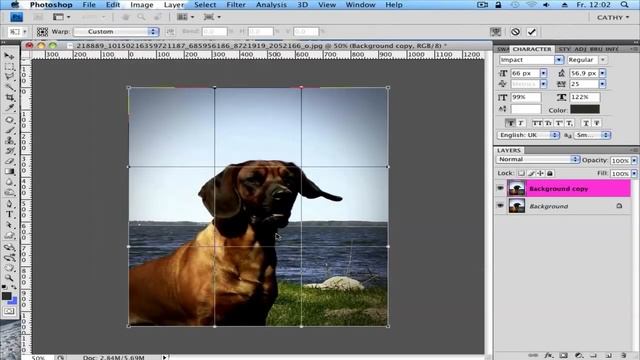
Task: Toggle lock position
Action: (x=540, y=173)
